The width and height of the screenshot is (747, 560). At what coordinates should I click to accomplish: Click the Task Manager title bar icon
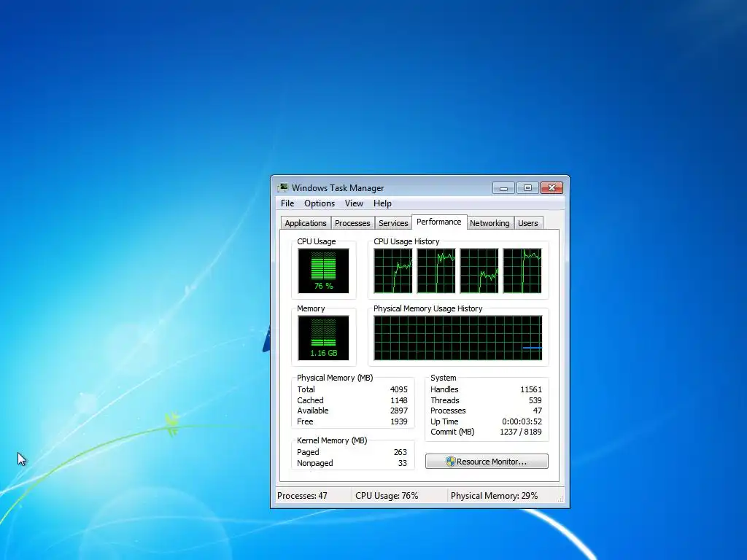[283, 187]
